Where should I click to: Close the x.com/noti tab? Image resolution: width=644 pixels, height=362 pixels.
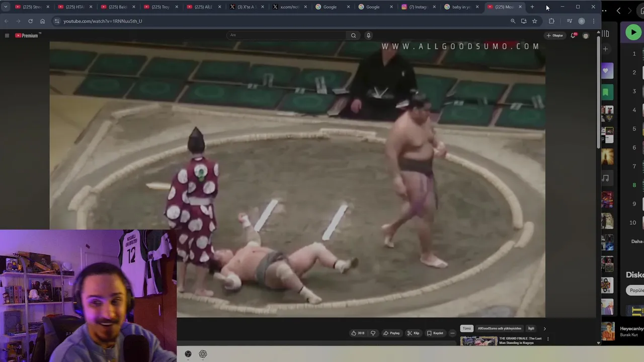click(305, 7)
